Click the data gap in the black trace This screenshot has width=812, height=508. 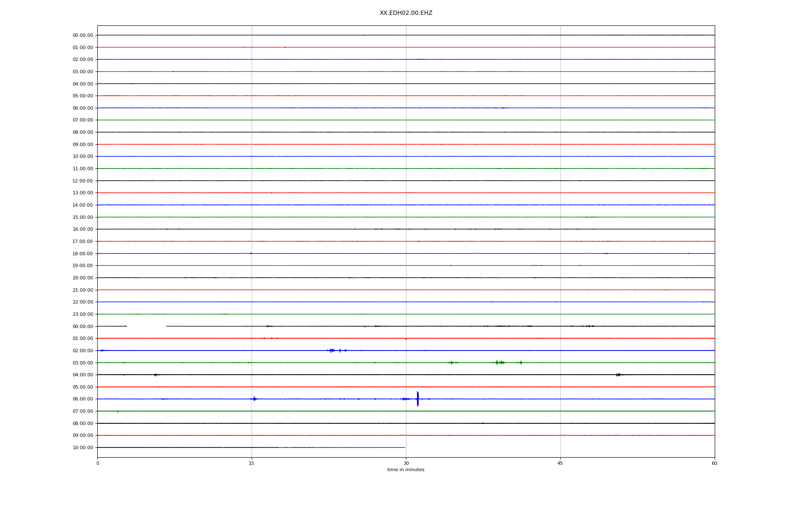coord(146,326)
